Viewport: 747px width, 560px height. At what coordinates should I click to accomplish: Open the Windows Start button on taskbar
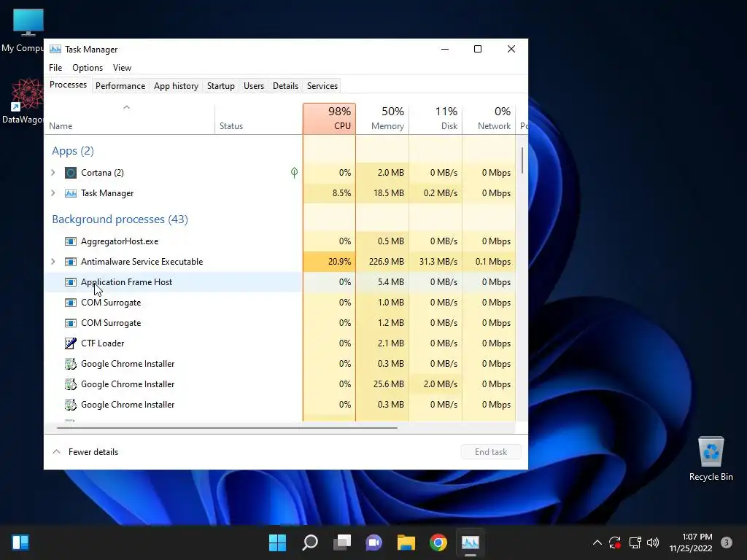coord(277,542)
